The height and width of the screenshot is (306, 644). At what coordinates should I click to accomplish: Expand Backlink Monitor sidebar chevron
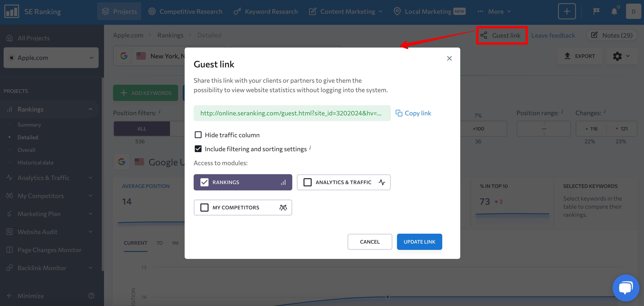coord(91,268)
